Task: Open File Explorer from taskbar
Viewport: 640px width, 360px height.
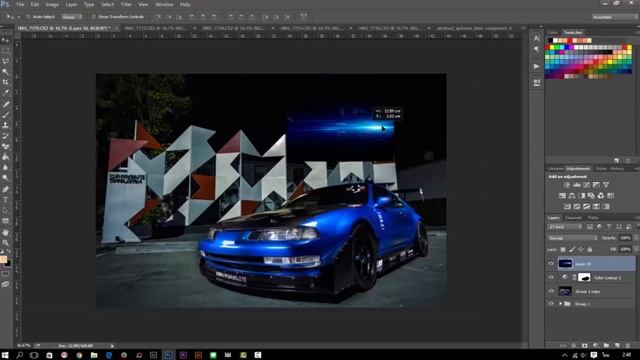Action: [x=94, y=355]
